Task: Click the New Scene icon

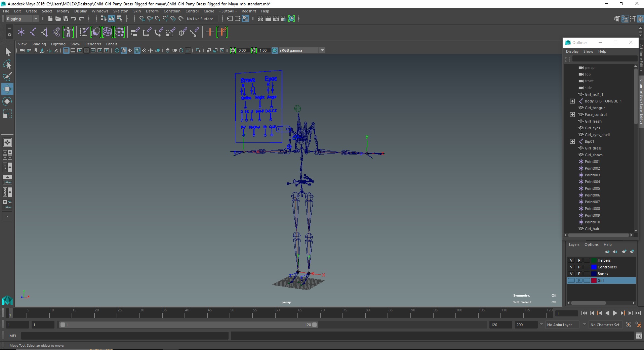Action: (x=50, y=18)
